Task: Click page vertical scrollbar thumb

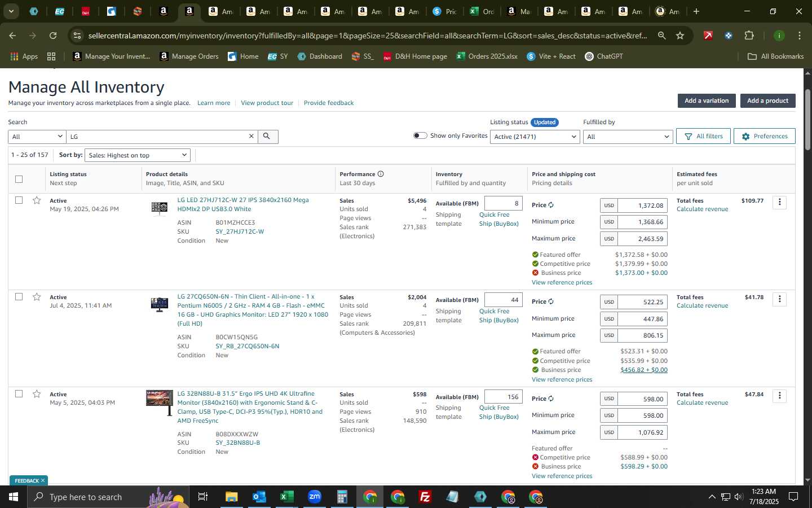Action: pyautogui.click(x=807, y=119)
